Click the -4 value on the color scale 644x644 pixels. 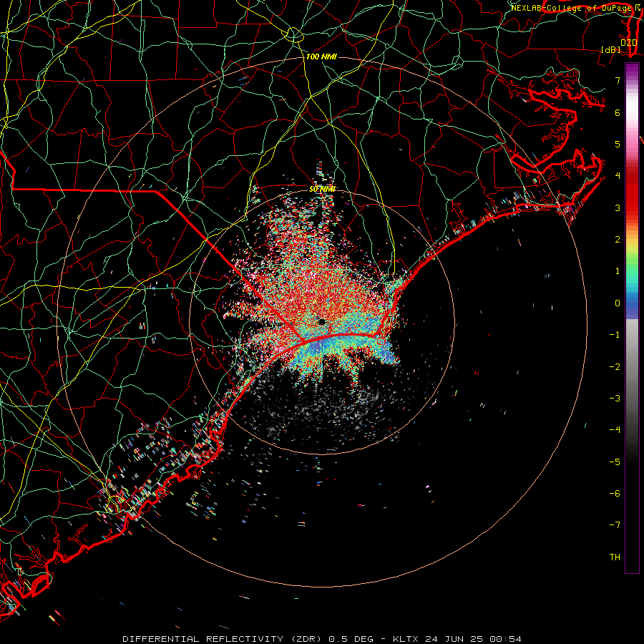[615, 430]
